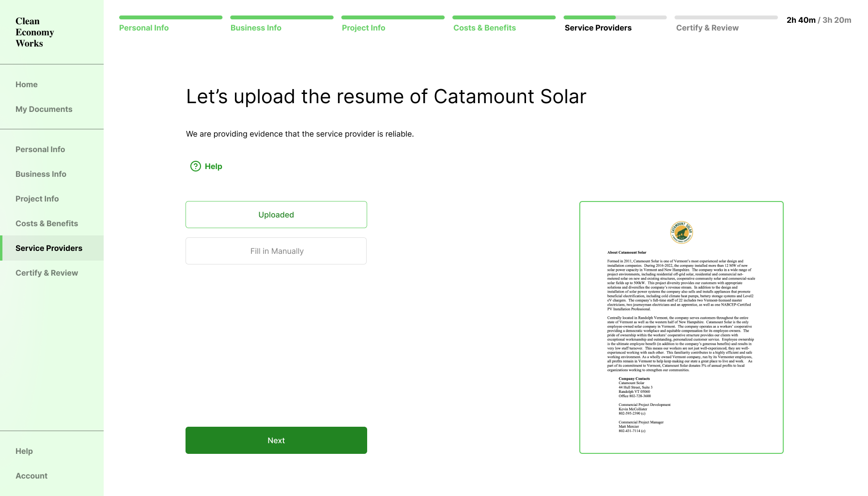The image size is (868, 496).
Task: Select the Certify & Review progress step
Action: click(707, 28)
